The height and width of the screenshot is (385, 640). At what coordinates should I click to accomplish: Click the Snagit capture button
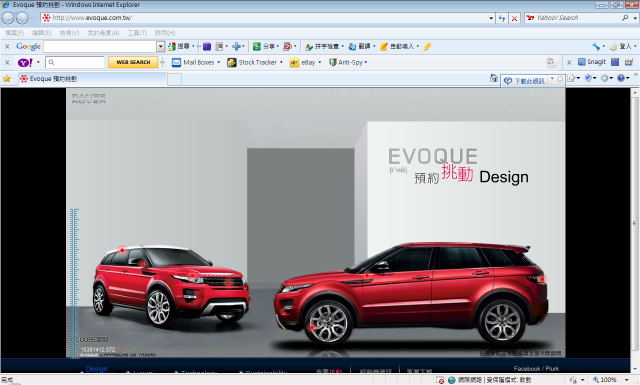pyautogui.click(x=591, y=62)
